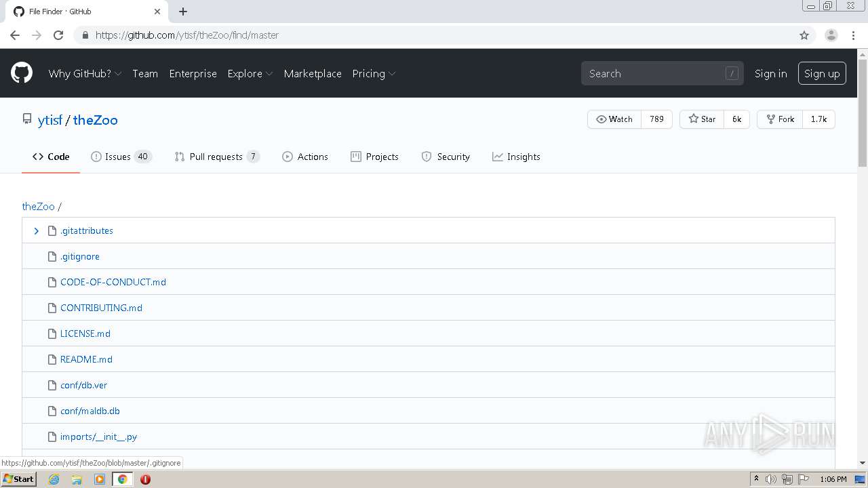Reload the page
Screen dimensions: 868x488
coord(58,35)
